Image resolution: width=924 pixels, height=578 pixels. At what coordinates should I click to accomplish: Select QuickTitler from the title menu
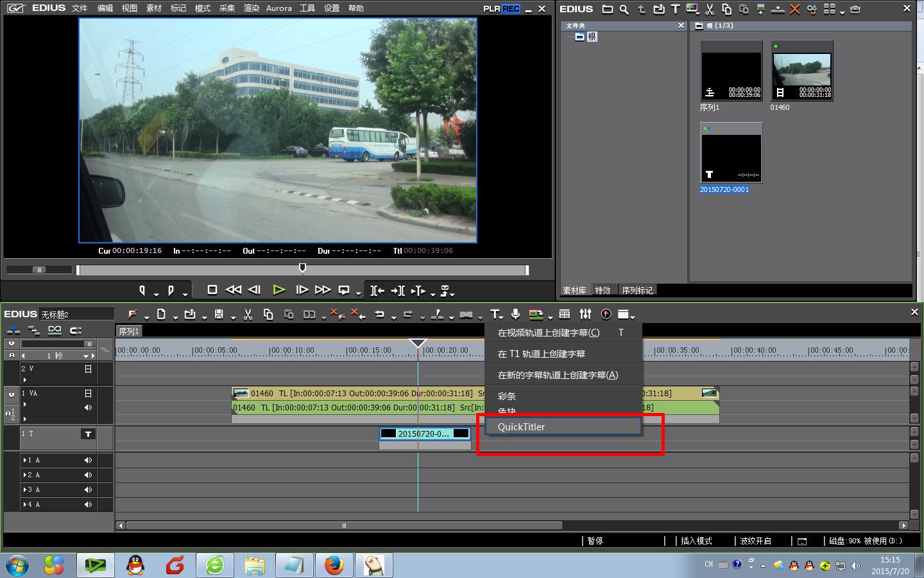click(x=563, y=426)
